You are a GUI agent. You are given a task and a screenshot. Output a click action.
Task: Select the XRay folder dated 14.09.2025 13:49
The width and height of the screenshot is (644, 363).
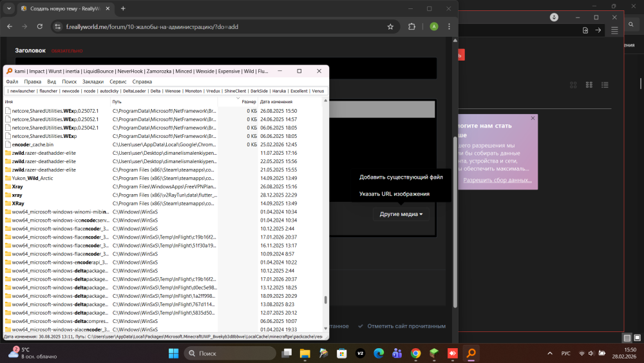164,204
